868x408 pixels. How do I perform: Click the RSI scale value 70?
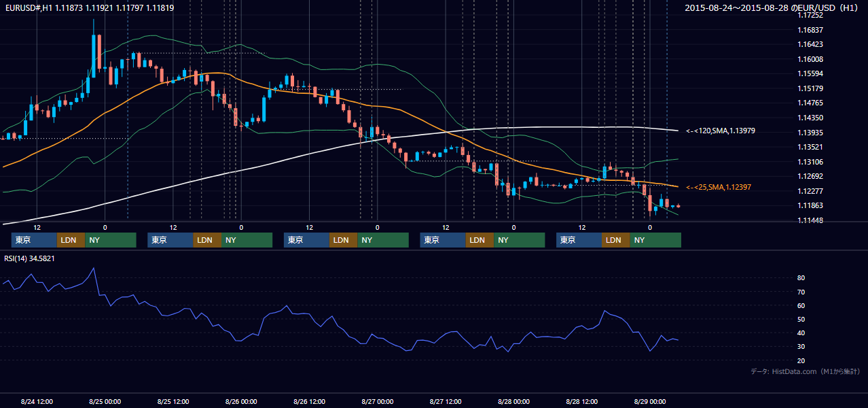pyautogui.click(x=801, y=292)
